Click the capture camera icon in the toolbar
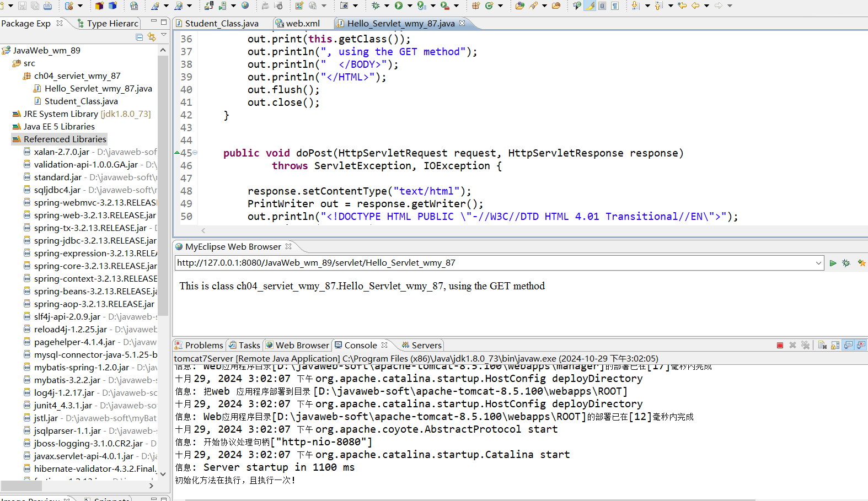 344,6
